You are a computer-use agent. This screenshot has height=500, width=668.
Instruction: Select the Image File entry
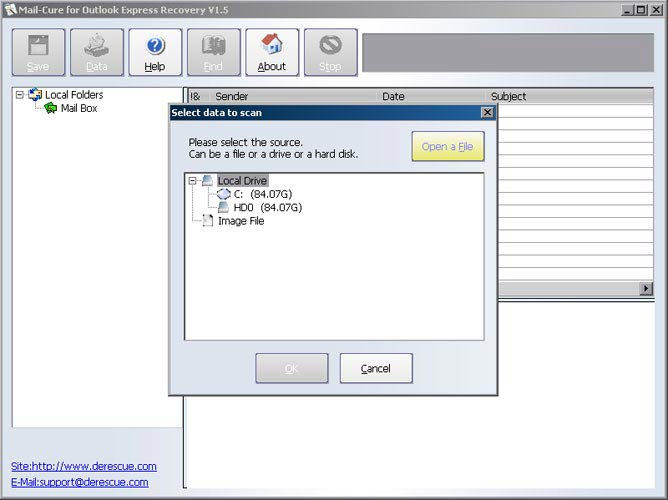point(241,221)
